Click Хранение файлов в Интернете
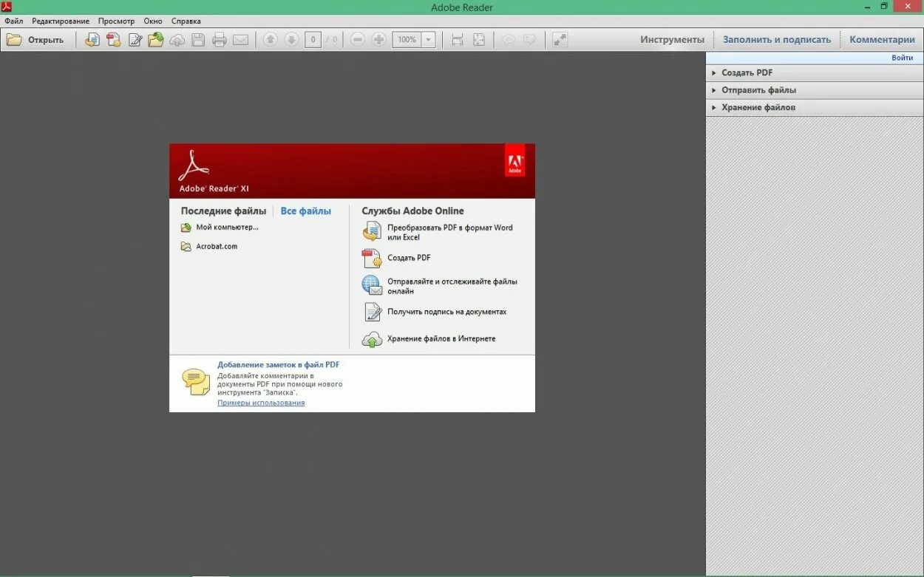Viewport: 924px width, 577px height. [x=441, y=338]
